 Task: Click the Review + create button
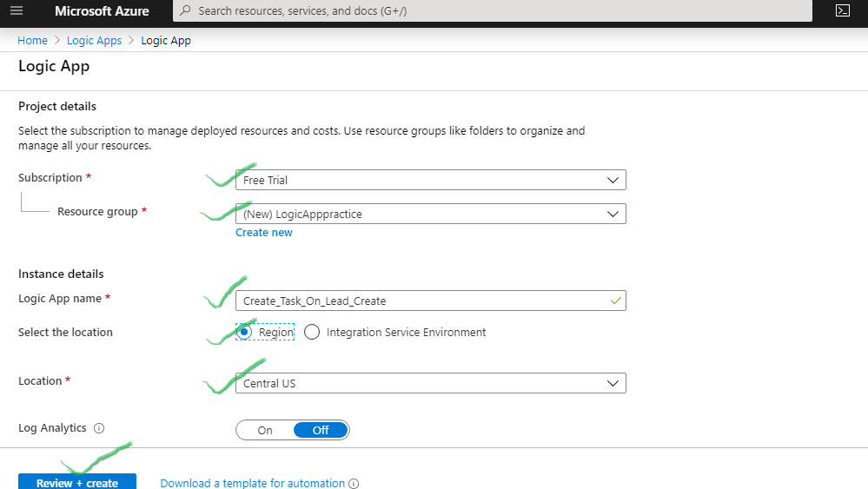click(x=77, y=481)
